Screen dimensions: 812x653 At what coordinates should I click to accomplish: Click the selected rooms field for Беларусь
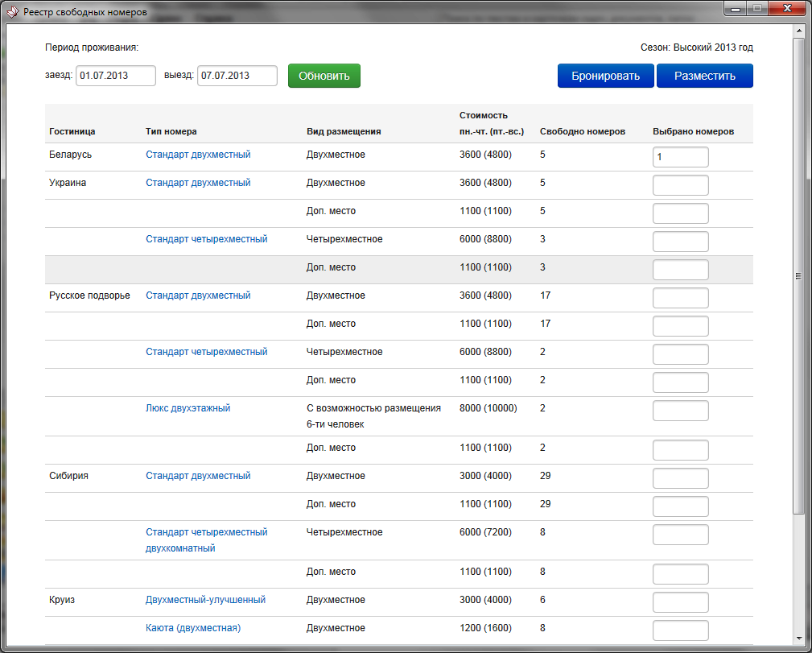tap(681, 157)
